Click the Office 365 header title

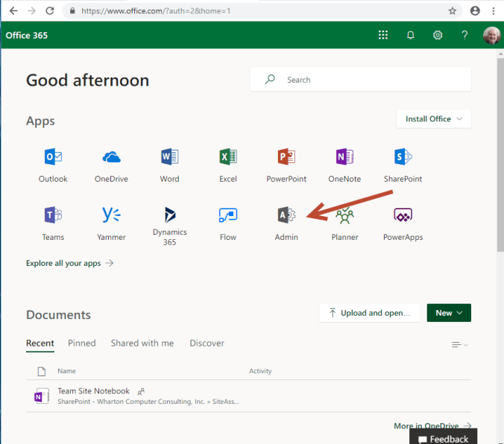(x=27, y=35)
